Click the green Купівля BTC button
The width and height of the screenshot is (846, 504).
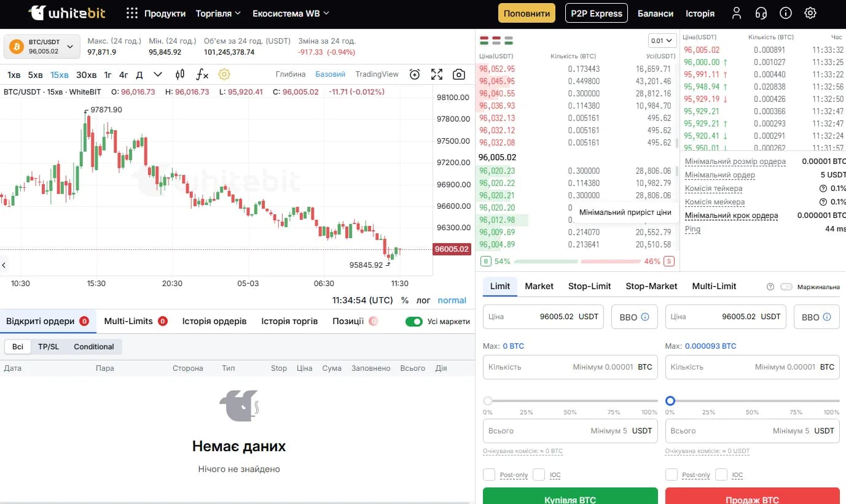(570, 496)
